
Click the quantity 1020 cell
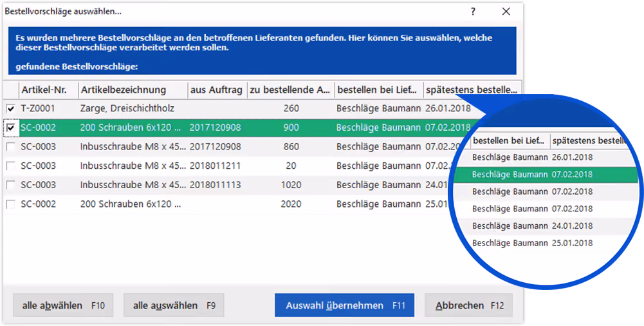click(291, 185)
